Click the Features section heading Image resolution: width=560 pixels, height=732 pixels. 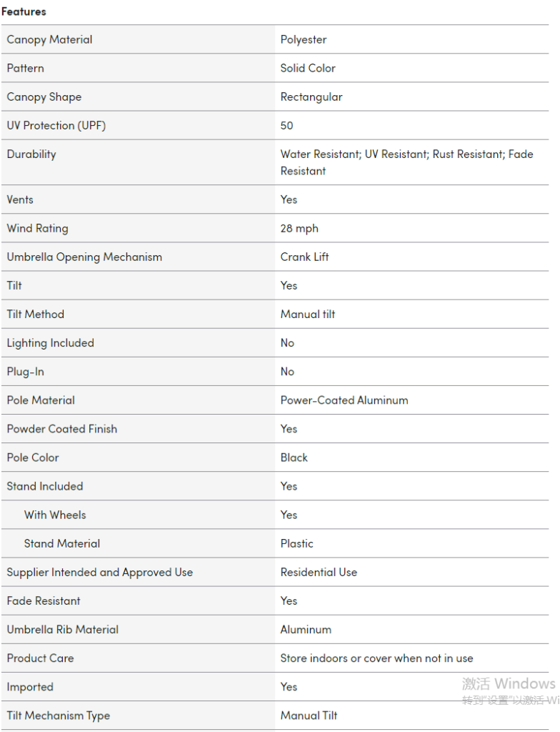(24, 11)
